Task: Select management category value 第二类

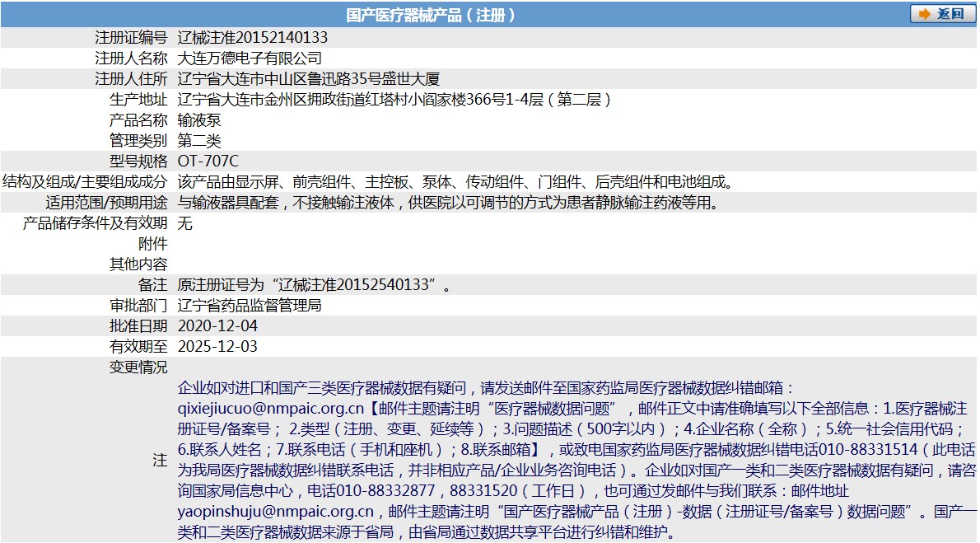Action: (x=199, y=141)
